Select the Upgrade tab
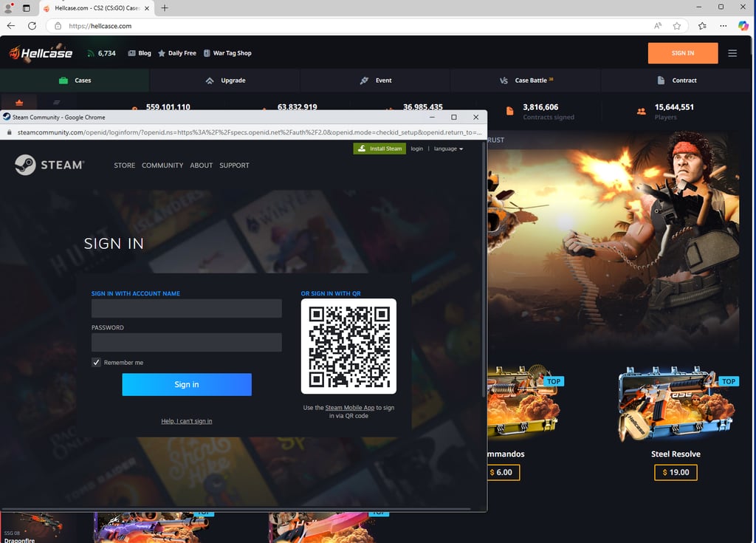The image size is (756, 543). [225, 80]
